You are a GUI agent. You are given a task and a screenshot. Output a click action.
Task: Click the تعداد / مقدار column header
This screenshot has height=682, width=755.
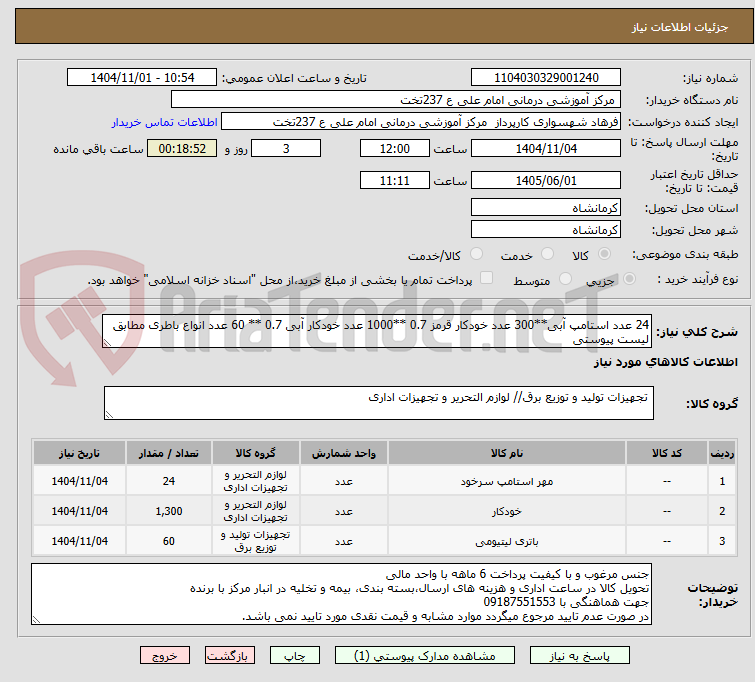(169, 453)
